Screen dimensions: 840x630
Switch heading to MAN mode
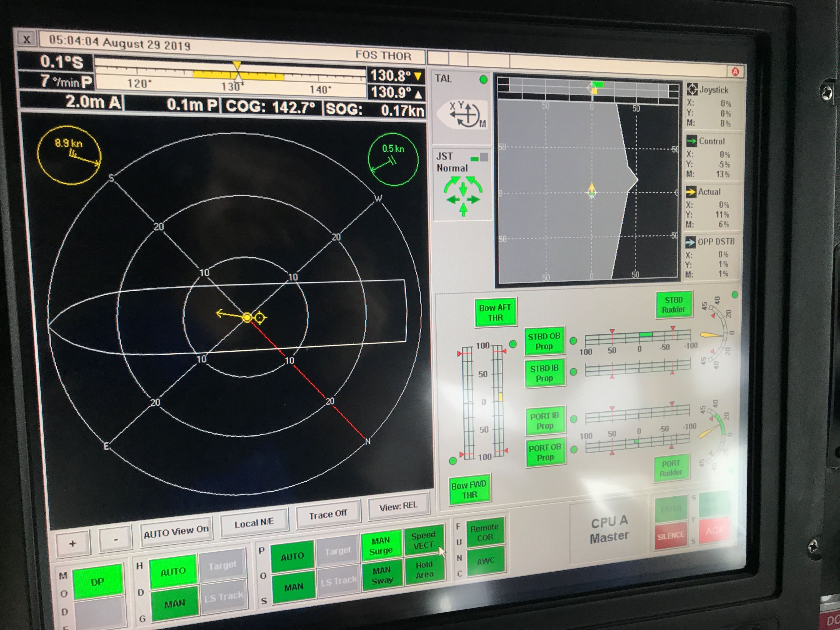[x=175, y=603]
